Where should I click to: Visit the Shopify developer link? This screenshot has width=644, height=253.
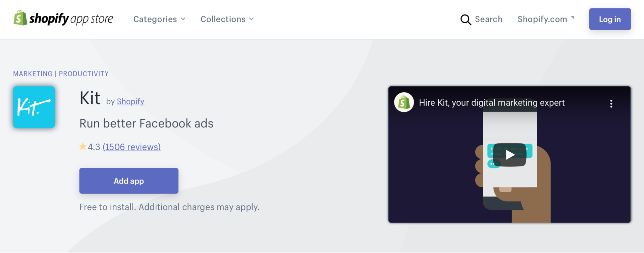tap(130, 101)
